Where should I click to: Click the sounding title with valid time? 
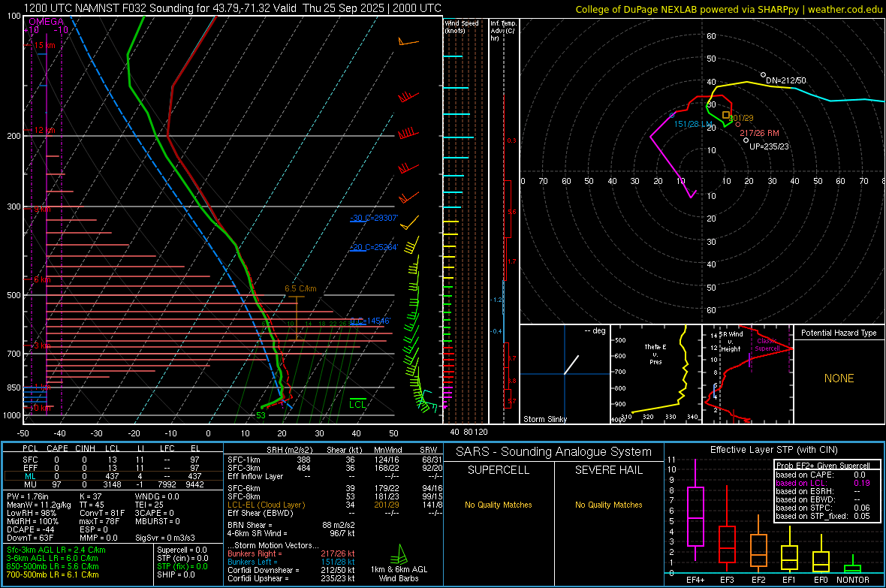[x=232, y=8]
